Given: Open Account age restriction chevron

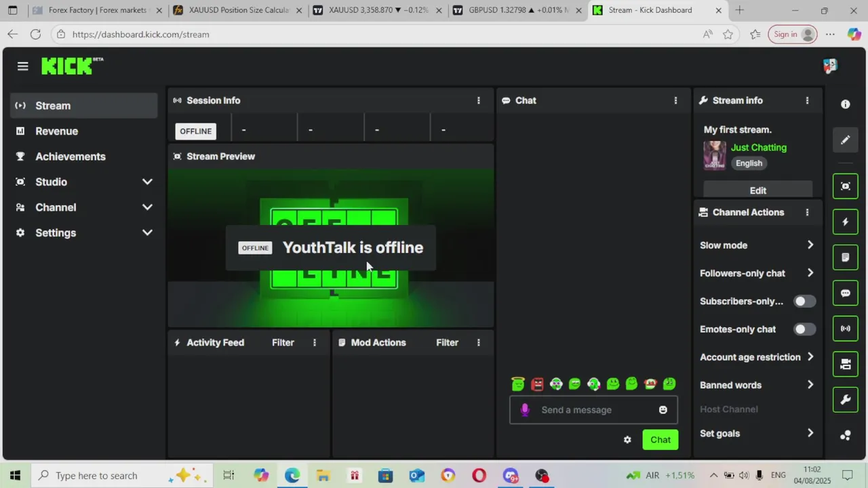Looking at the screenshot, I should [x=810, y=357].
